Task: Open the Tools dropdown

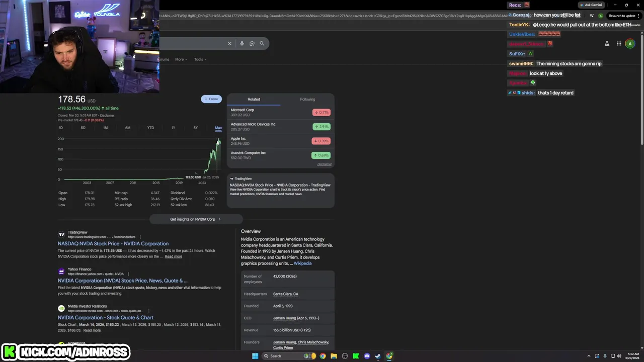Action: point(200,59)
